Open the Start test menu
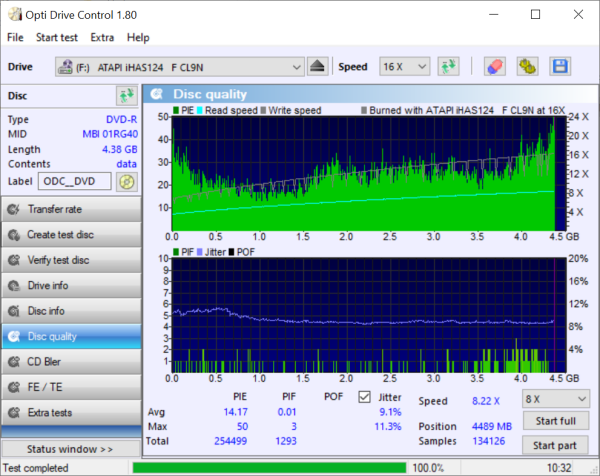 click(56, 37)
